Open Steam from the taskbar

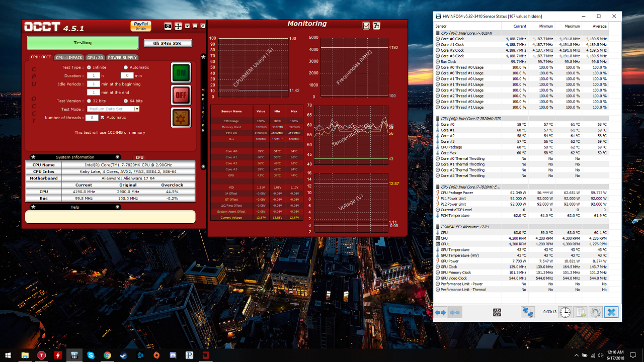(x=124, y=355)
